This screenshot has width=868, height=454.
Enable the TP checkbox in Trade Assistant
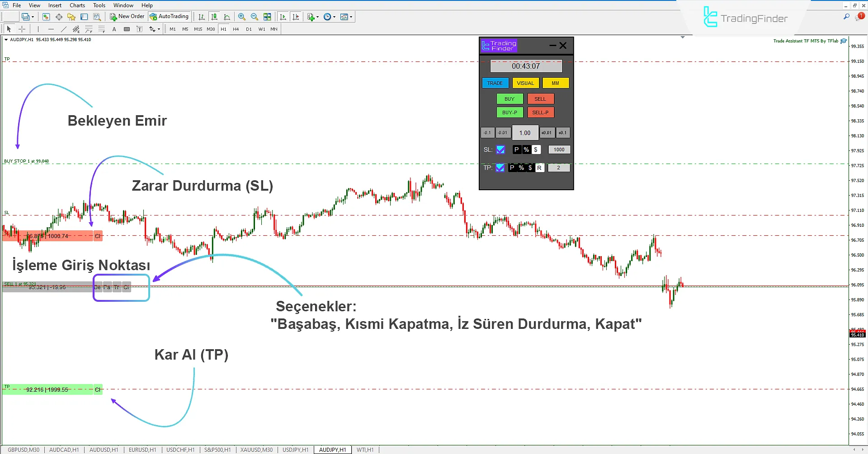coord(500,168)
